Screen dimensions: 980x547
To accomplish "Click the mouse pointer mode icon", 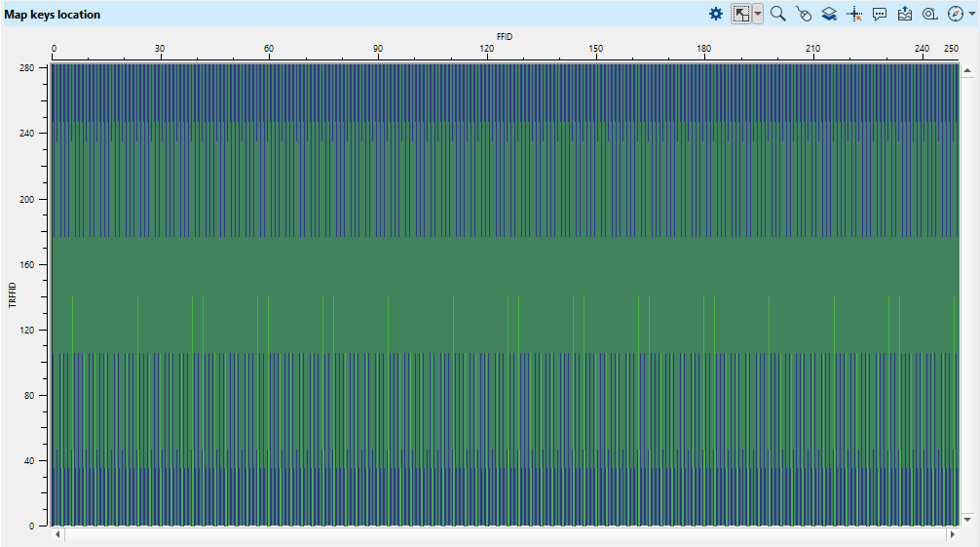I will (x=804, y=14).
